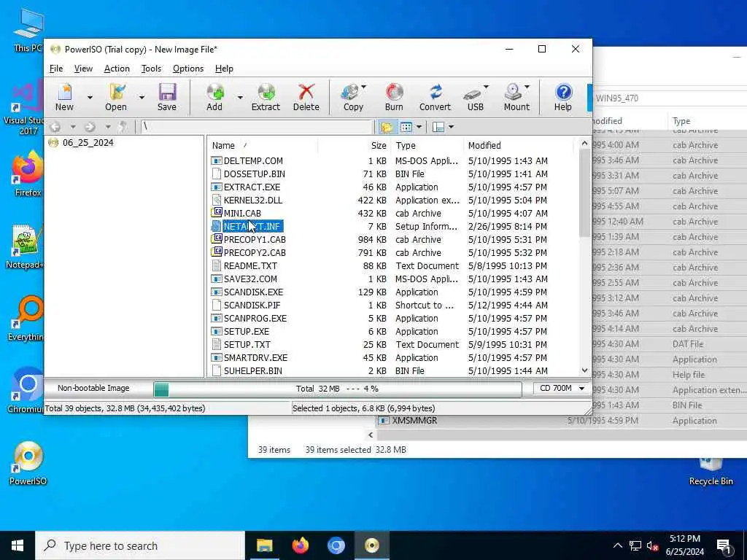Click the layout pane icon

(x=438, y=127)
